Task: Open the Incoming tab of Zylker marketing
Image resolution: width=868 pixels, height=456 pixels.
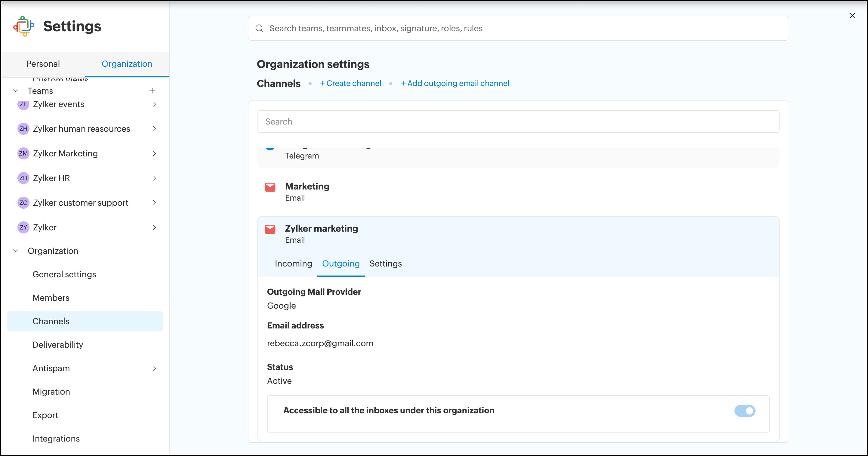Action: [293, 263]
